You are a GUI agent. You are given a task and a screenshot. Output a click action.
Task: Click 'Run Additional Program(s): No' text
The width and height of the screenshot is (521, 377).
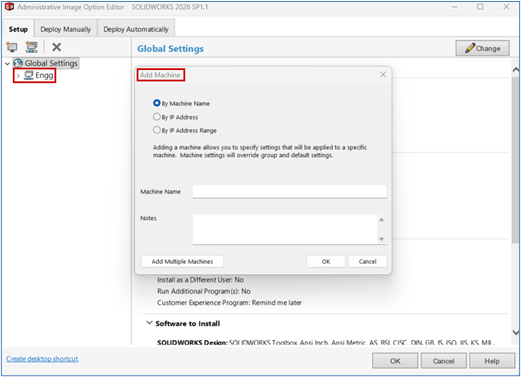[x=204, y=291]
